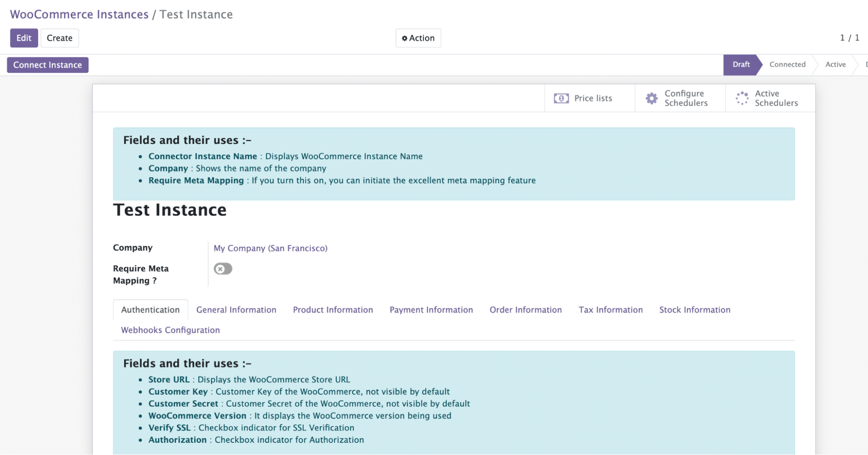Open the WooCommerce Instances breadcrumb link
Image resolution: width=868 pixels, height=455 pixels.
[x=79, y=14]
